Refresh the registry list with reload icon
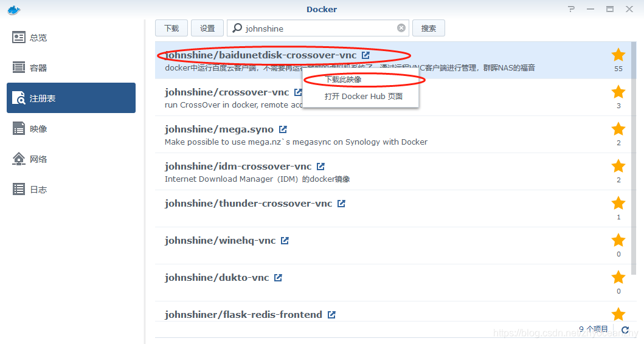644x344 pixels. [x=625, y=329]
